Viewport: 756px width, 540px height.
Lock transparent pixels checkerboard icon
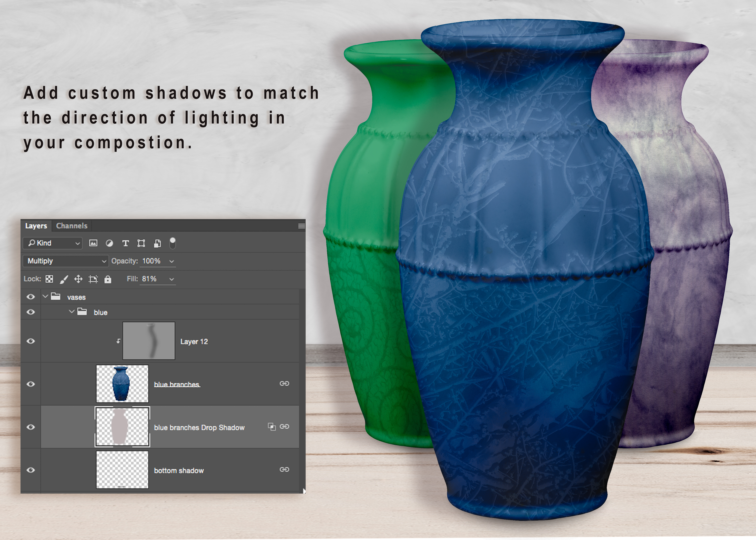point(49,279)
